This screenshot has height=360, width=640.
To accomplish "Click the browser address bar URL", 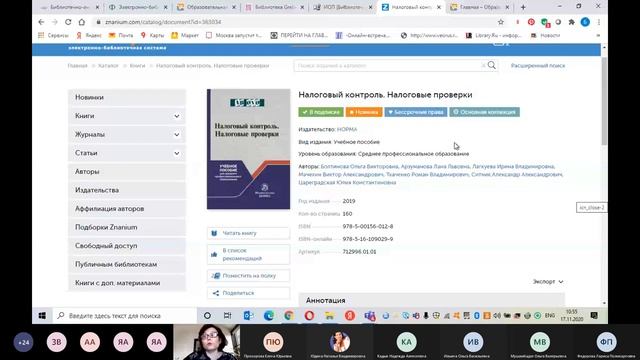I will (163, 22).
